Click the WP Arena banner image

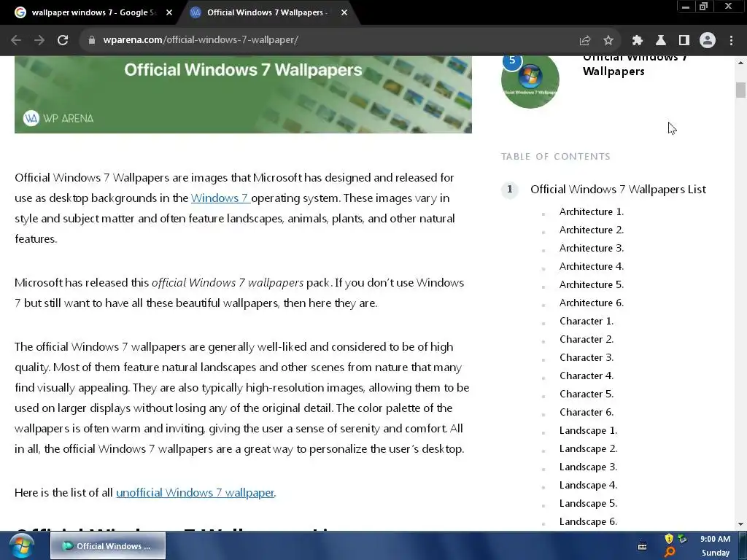coord(243,94)
